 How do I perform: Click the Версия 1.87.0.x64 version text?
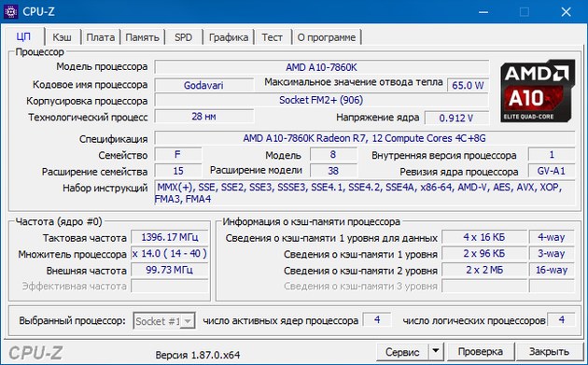click(x=198, y=355)
